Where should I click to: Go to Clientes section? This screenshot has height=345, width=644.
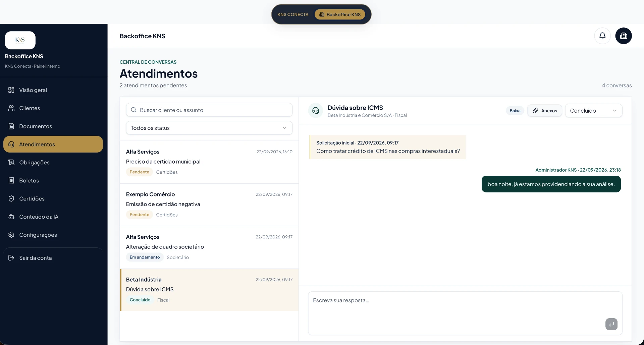[53, 108]
